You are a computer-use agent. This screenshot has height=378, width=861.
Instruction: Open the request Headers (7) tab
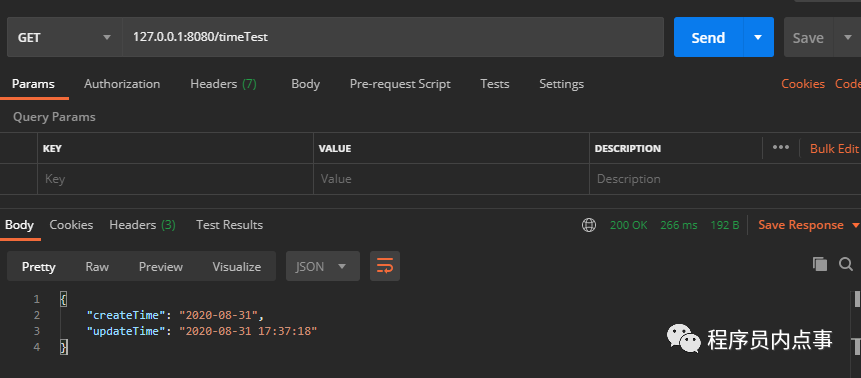(223, 84)
